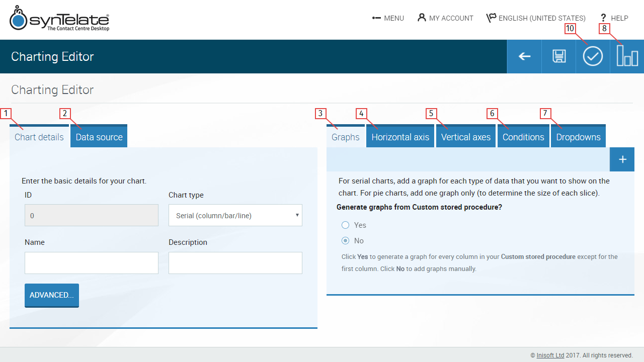Open the Vertical axes tab
The height and width of the screenshot is (362, 644).
(465, 137)
